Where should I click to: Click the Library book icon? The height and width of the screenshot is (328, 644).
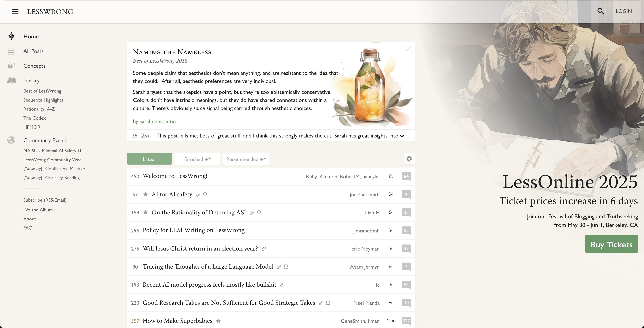(11, 80)
